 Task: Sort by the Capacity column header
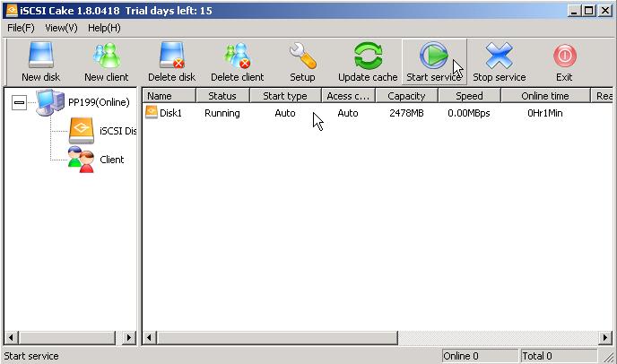407,96
